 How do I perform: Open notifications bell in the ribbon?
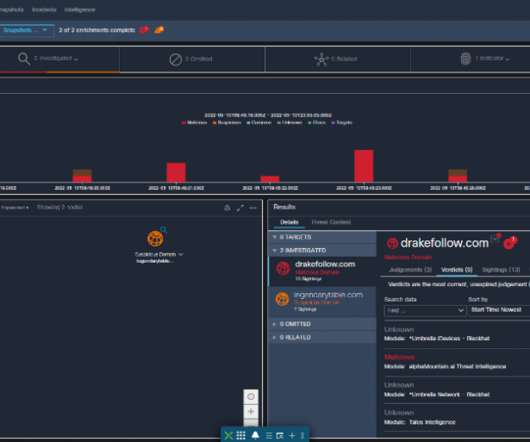click(x=256, y=435)
